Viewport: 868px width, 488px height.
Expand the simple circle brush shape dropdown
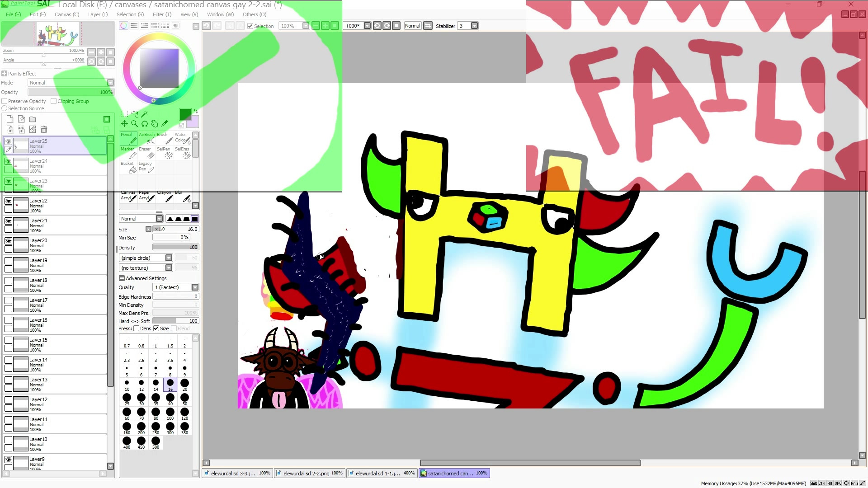click(169, 258)
